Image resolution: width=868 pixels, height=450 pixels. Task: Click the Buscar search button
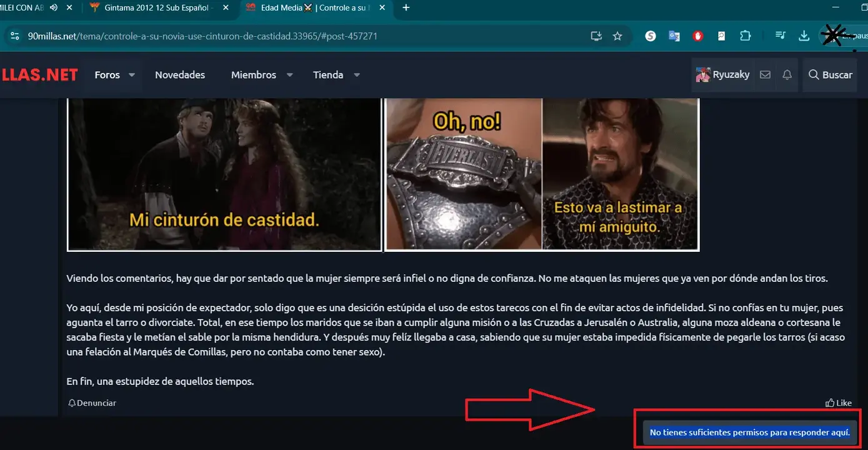(830, 75)
